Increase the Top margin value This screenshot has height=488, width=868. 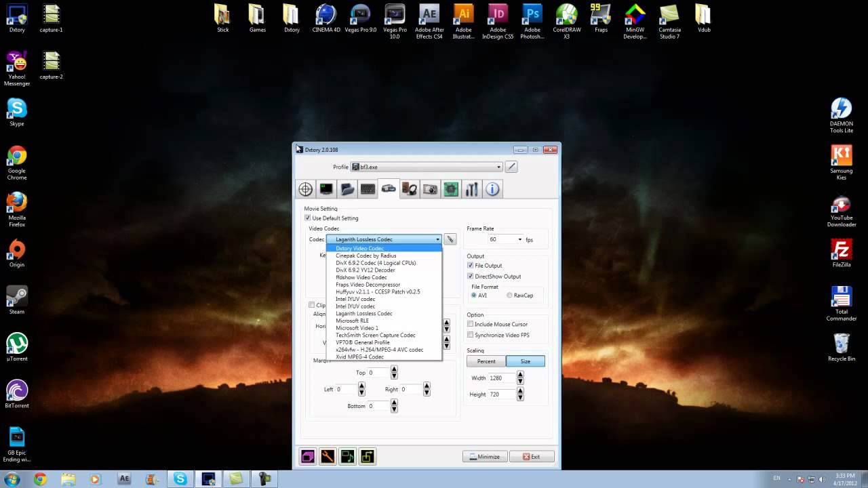394,369
